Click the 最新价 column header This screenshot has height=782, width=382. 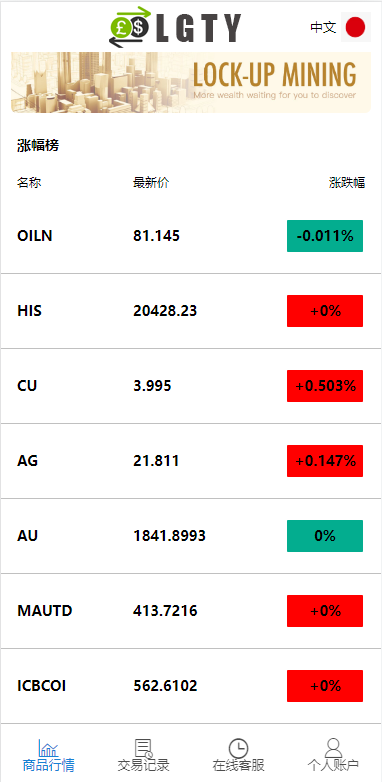pyautogui.click(x=151, y=183)
